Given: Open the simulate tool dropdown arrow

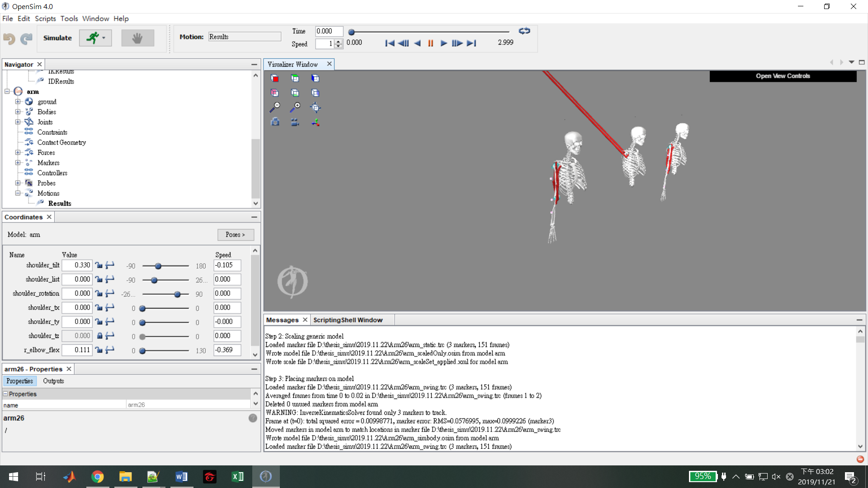Looking at the screenshot, I should tap(104, 38).
